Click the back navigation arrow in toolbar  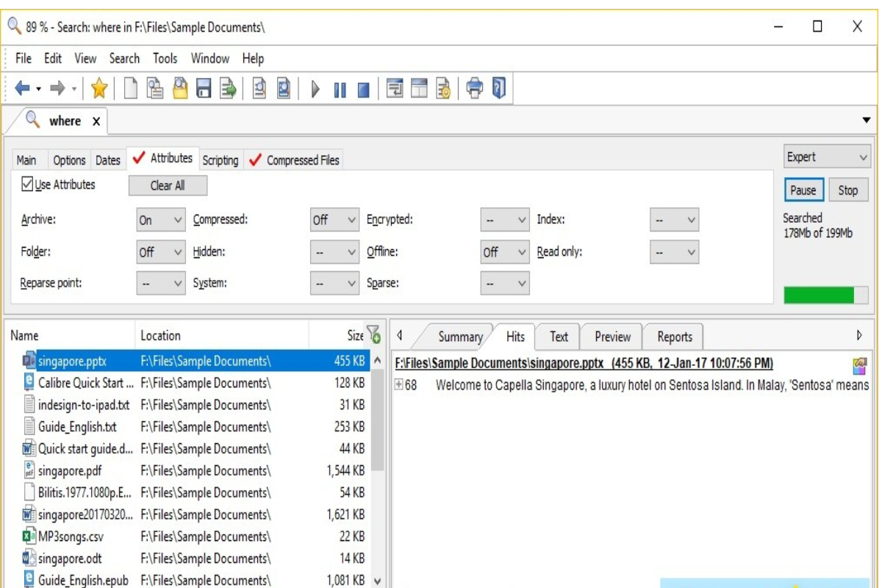[x=22, y=89]
